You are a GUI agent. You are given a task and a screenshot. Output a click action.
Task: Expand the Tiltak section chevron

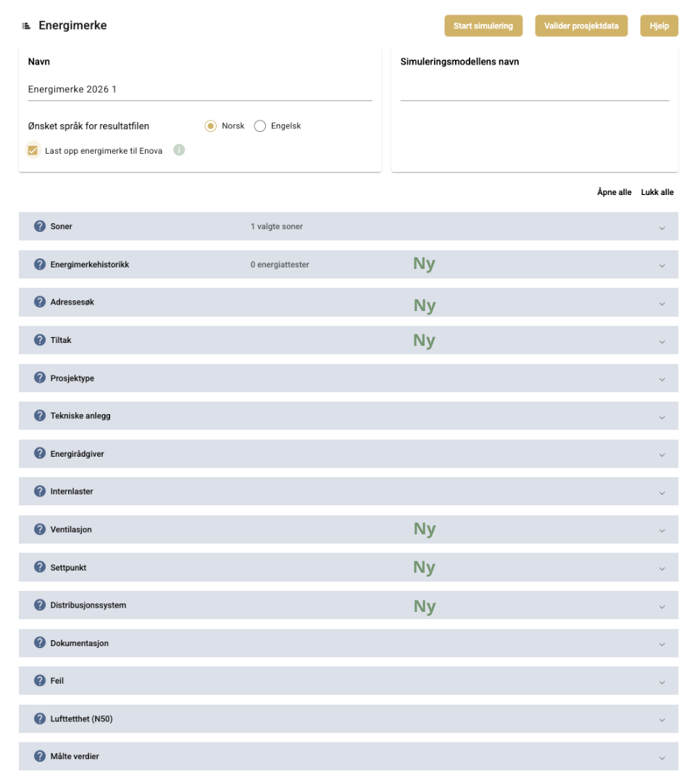coord(662,341)
